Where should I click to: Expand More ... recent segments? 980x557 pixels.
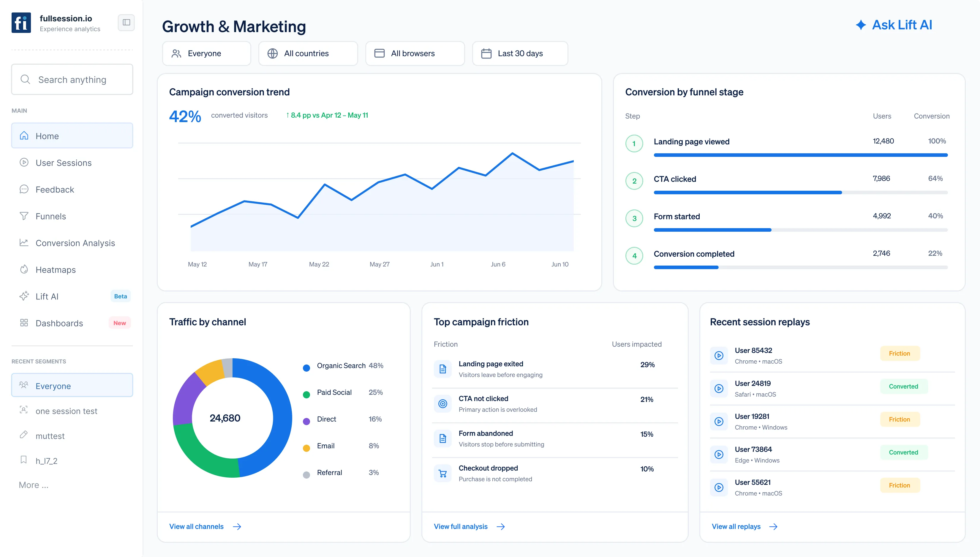pos(34,485)
